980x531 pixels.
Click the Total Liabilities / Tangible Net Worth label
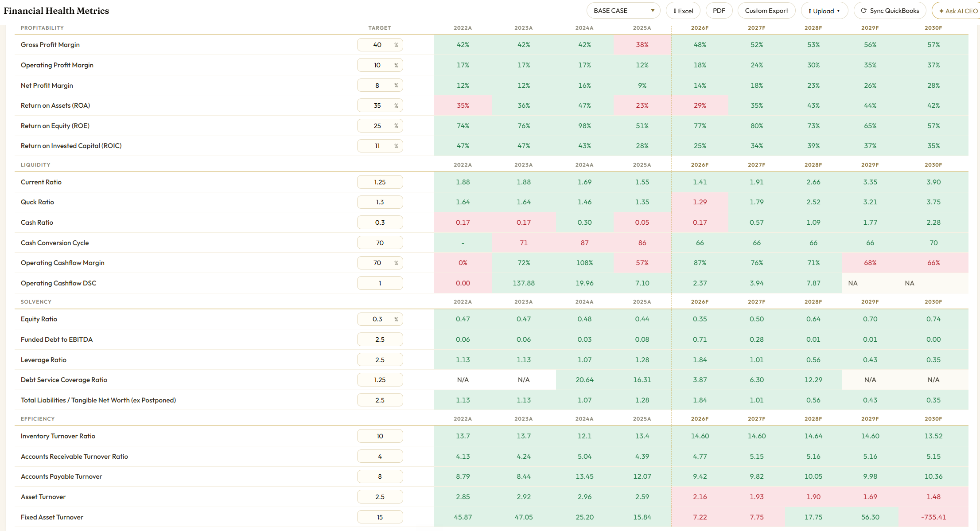[98, 400]
